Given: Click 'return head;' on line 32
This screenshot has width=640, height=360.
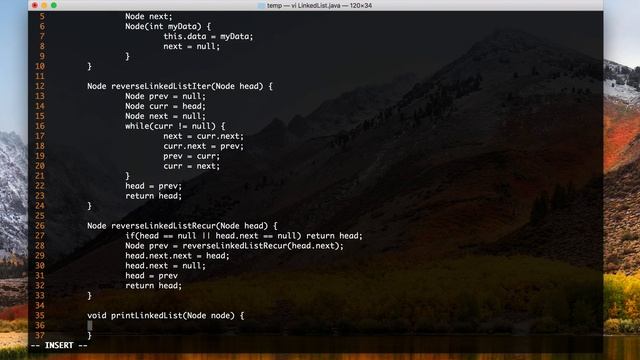Looking at the screenshot, I should click(153, 286).
